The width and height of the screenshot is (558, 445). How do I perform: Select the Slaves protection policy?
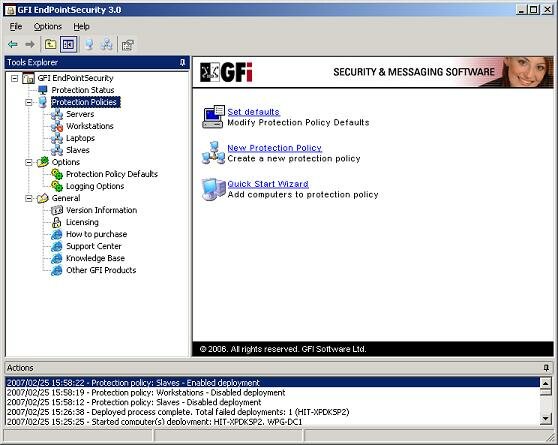[x=78, y=150]
